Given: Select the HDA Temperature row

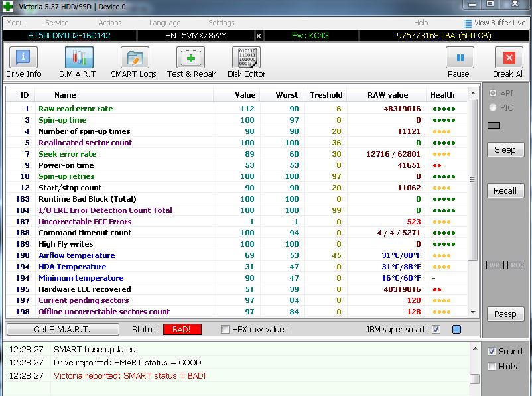Looking at the screenshot, I should [237, 267].
